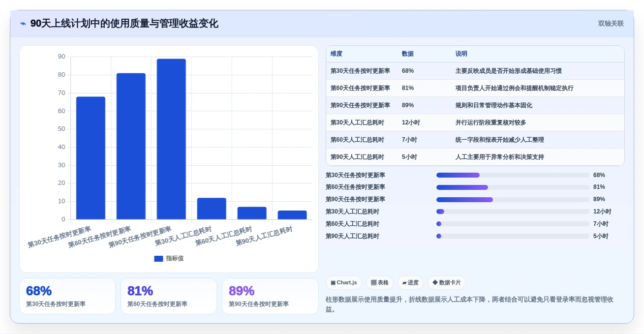This screenshot has width=644, height=334.
Task: Click the 12小时 value in table
Action: click(411, 122)
